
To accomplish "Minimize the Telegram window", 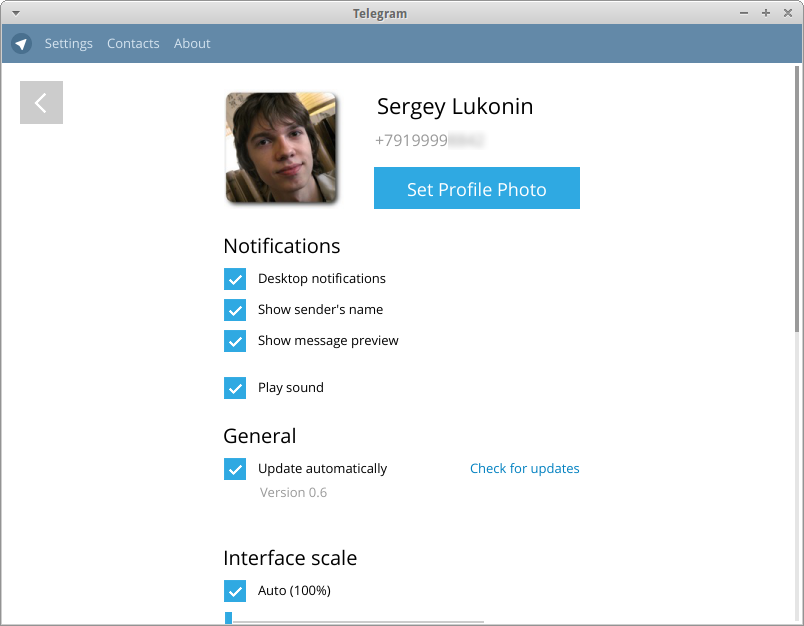I will tap(744, 13).
